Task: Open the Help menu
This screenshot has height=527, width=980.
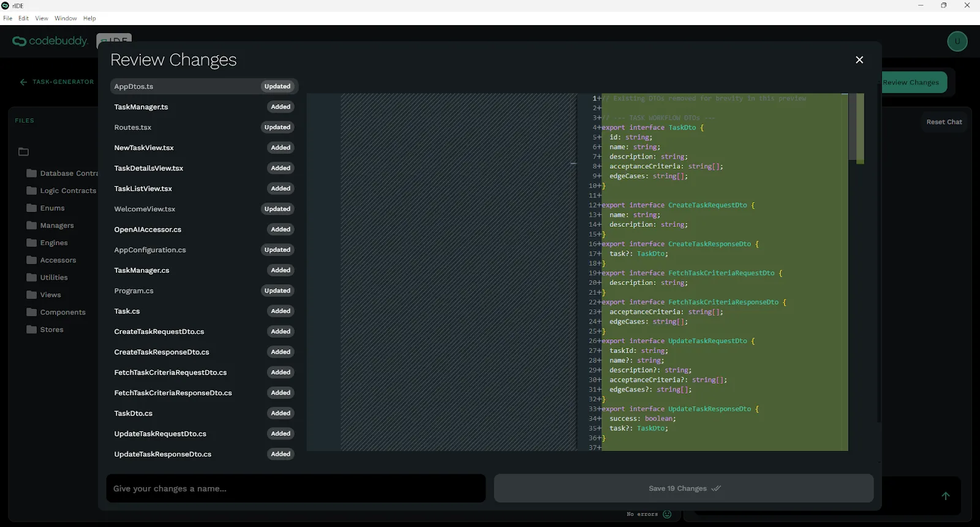Action: pos(89,18)
